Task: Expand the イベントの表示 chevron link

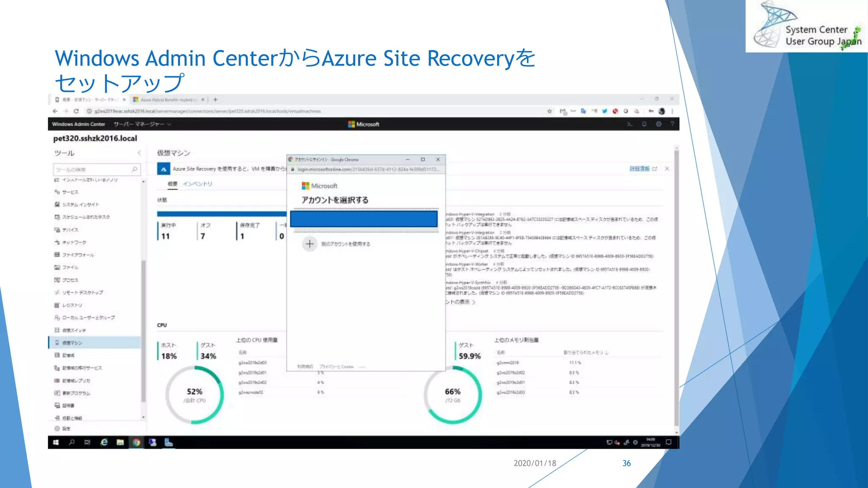Action: pos(460,302)
